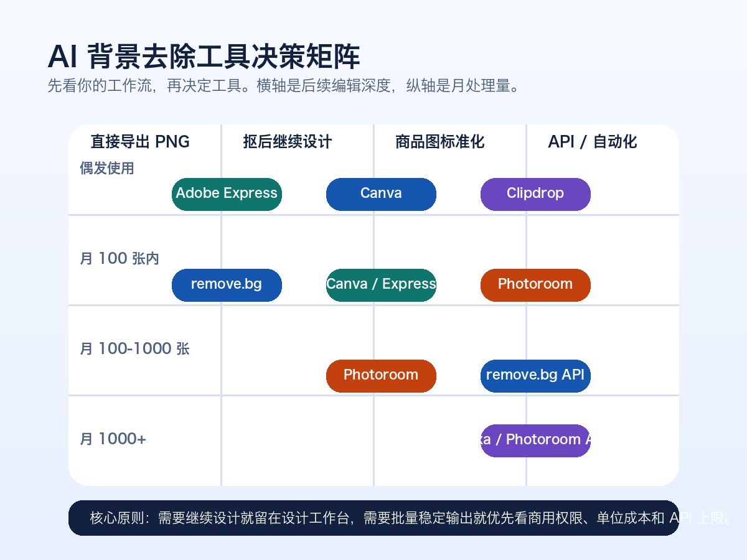Select the blue remove.bg API pill

tap(535, 375)
